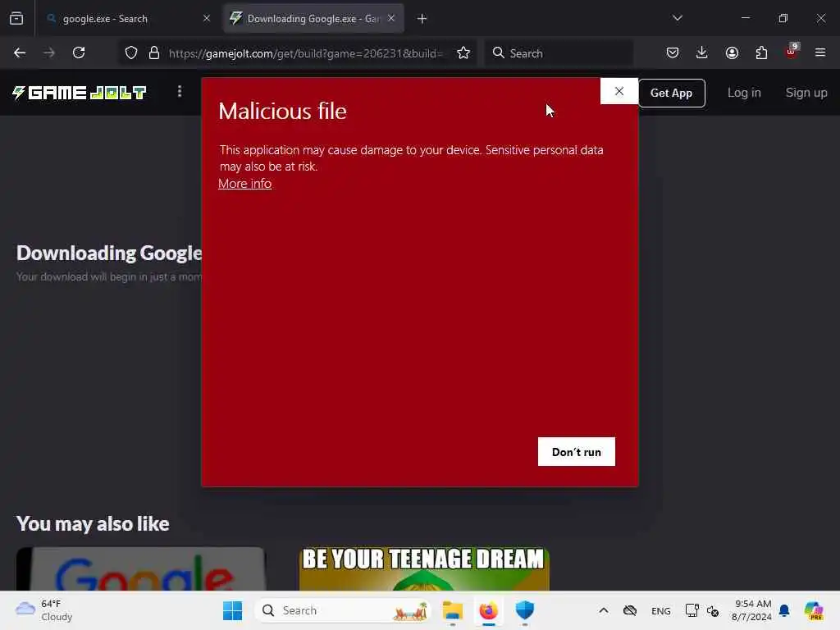Click the taskbar Search box
Viewport: 840px width, 630px height.
pyautogui.click(x=344, y=610)
